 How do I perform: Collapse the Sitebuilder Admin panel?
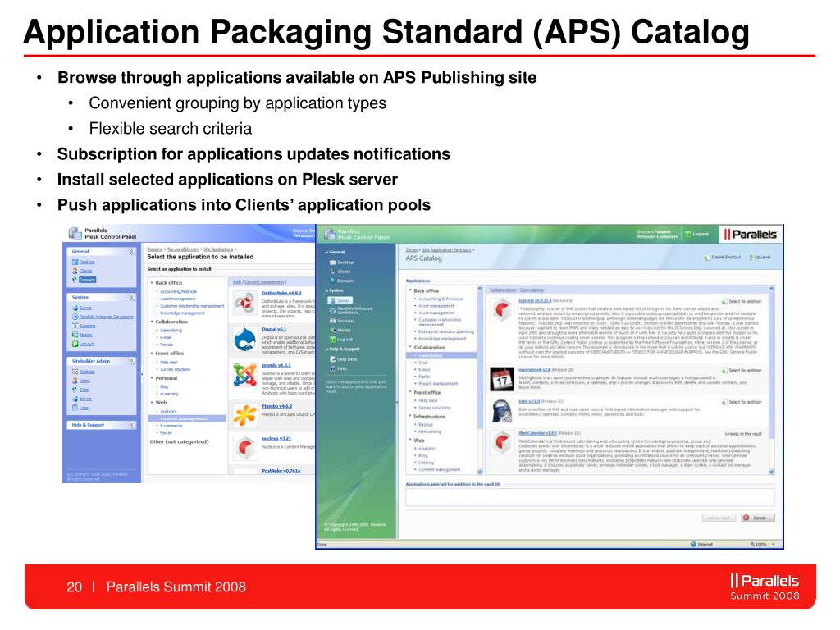coord(131,361)
